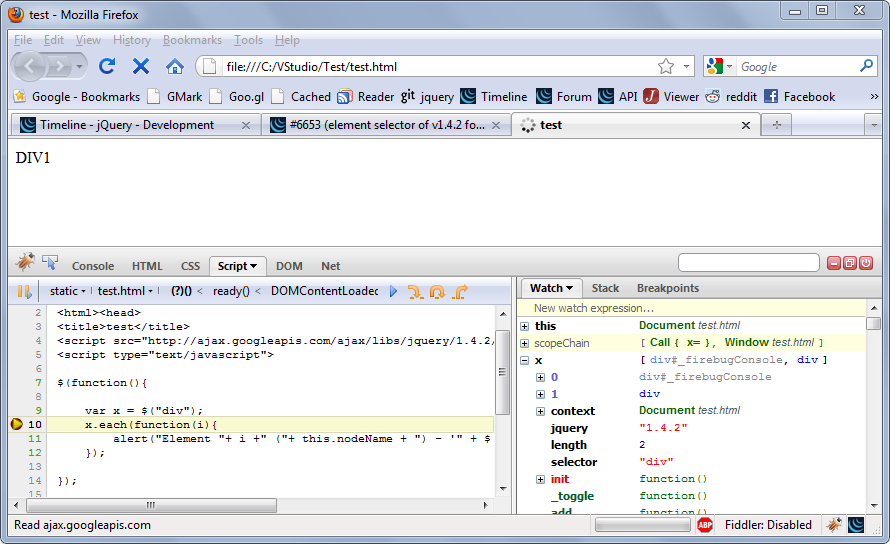Activate the Firebug element inspect tool

pos(50,262)
